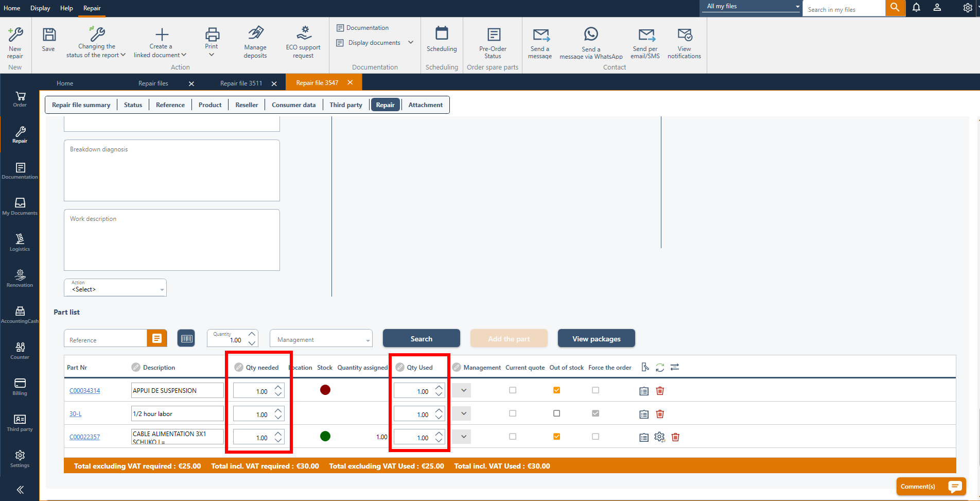This screenshot has height=501, width=980.
Task: Open the All my files dropdown
Action: [x=751, y=6]
